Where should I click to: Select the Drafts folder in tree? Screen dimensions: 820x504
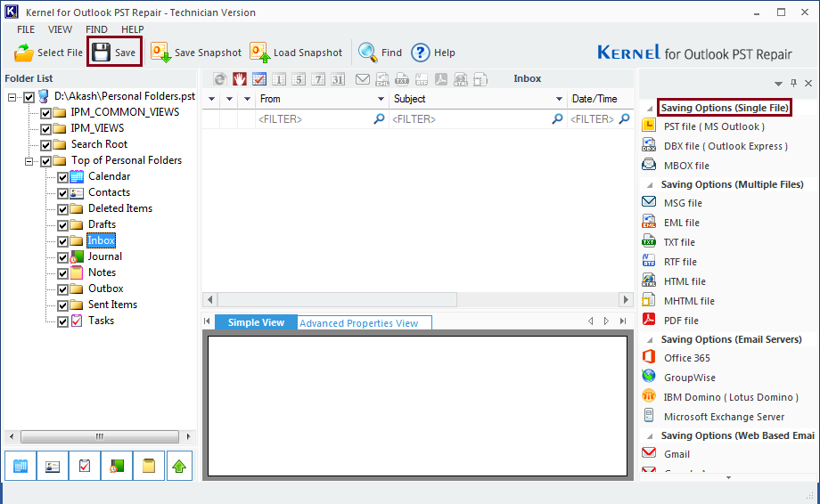pos(102,224)
